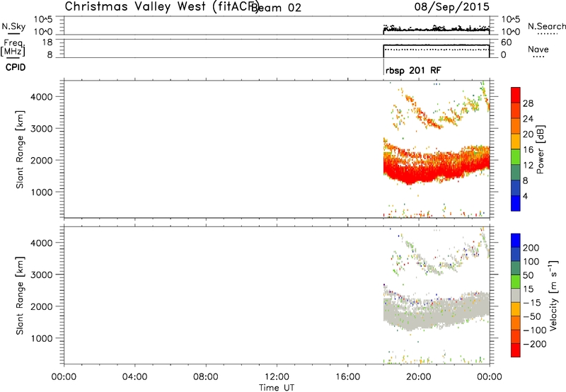
Task: Click the 2000 tick on power panel
Action: click(x=42, y=160)
